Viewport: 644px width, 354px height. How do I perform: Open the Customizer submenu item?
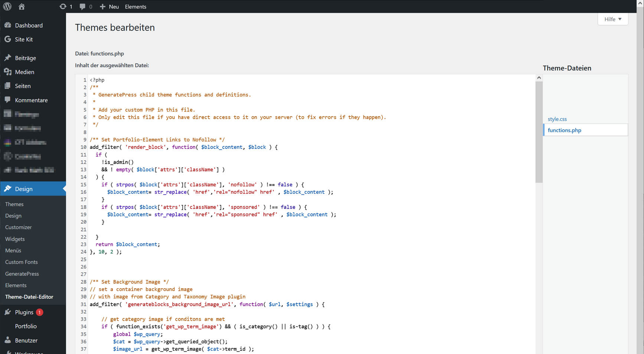[x=19, y=227]
